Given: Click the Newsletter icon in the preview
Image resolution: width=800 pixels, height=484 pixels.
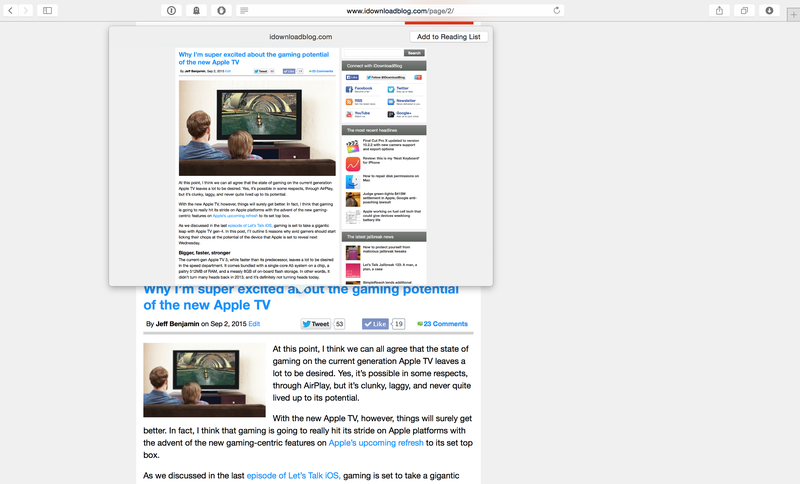Looking at the screenshot, I should [x=391, y=102].
